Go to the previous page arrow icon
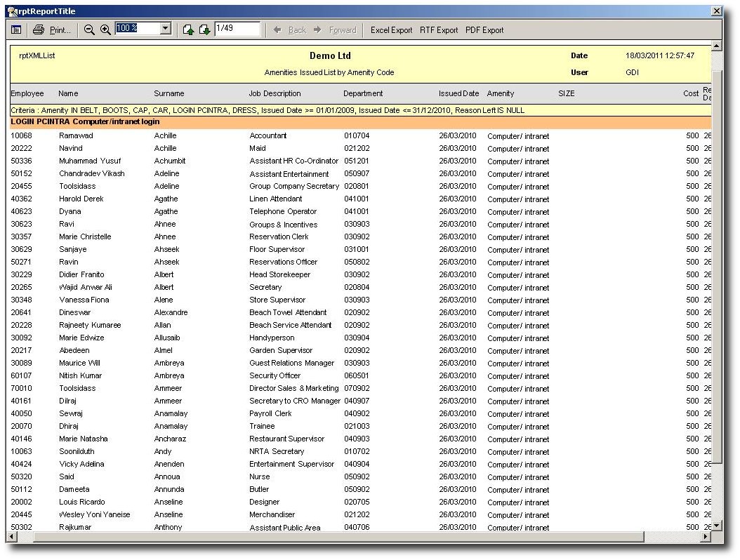 (188, 30)
